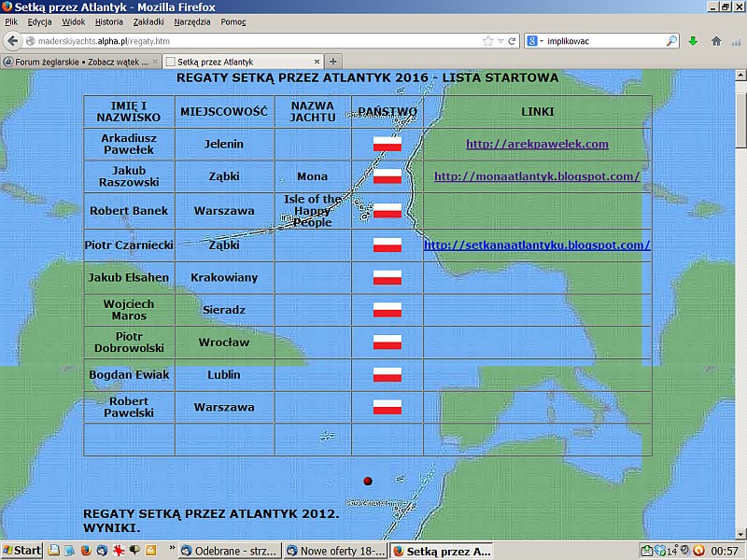Open the Firefox menu list icon

pyautogui.click(x=737, y=41)
